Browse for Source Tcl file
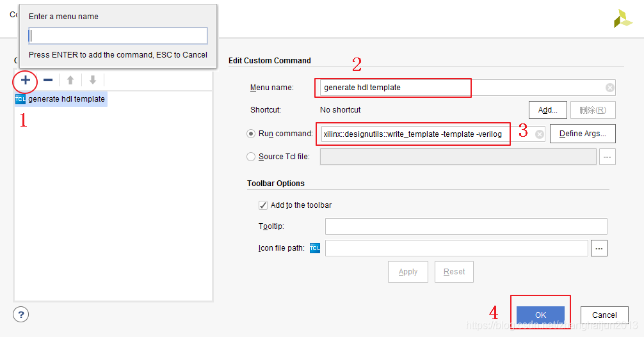Image resolution: width=644 pixels, height=337 pixels. [x=607, y=157]
